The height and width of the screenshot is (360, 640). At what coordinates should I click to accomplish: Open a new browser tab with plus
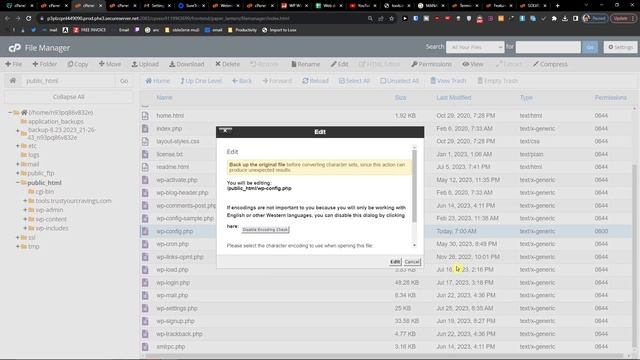tap(558, 6)
